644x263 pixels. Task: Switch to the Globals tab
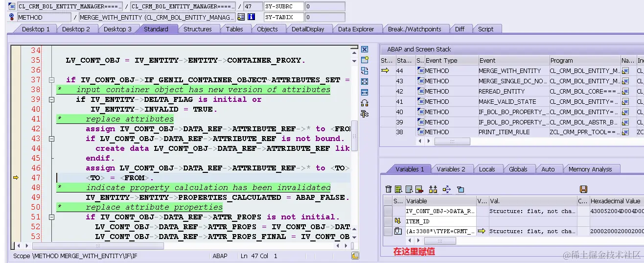click(x=518, y=169)
